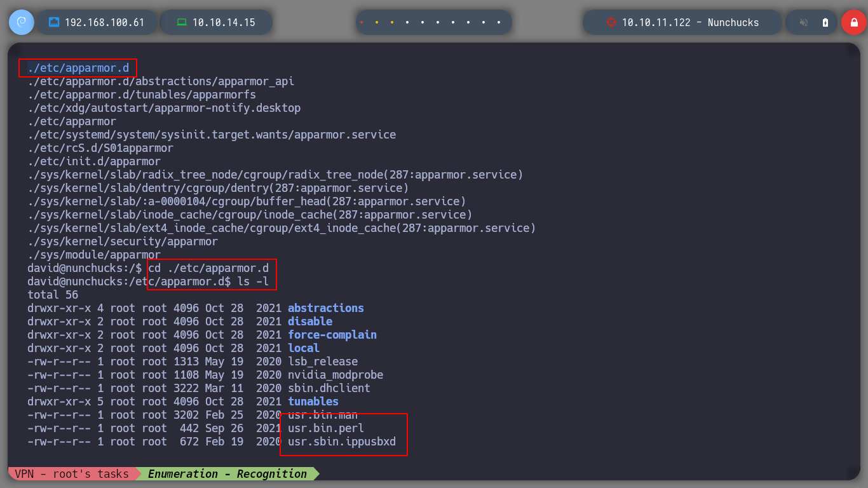
Task: Click the 442 file size of usr.bin.perl
Action: [189, 428]
